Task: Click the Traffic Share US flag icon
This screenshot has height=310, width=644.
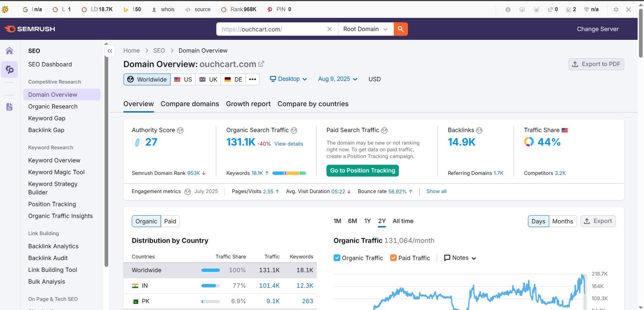Action: coord(565,130)
